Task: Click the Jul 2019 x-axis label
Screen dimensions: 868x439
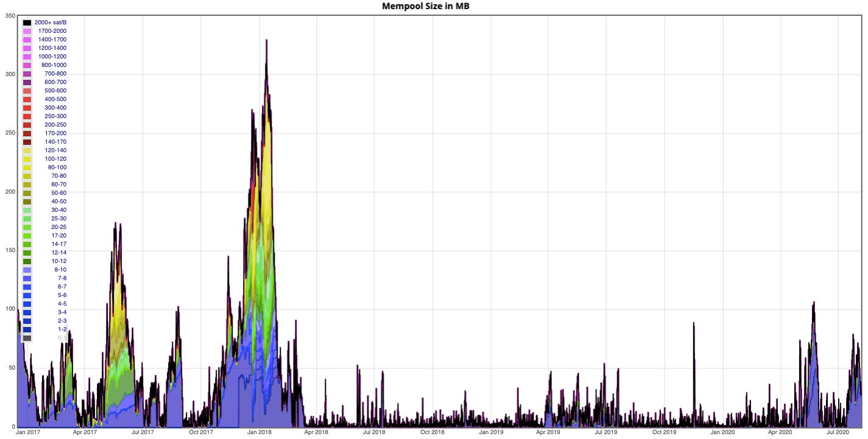Action: point(606,432)
